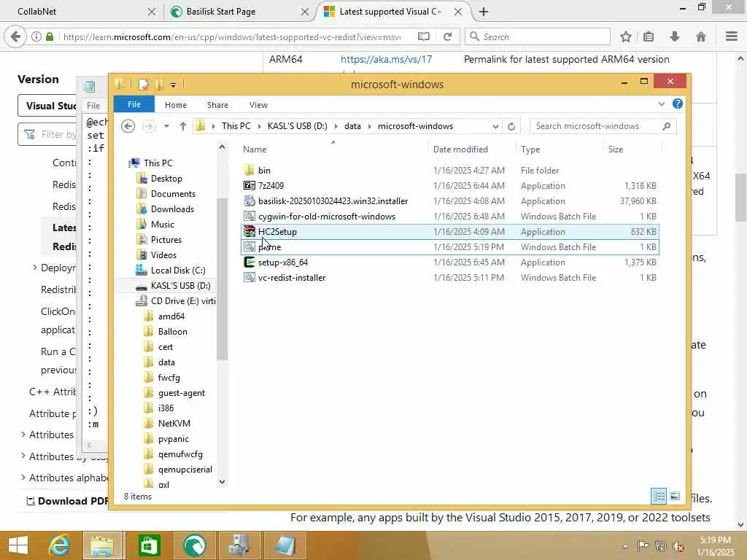Select the guest-agent folder in tree
The height and width of the screenshot is (560, 747).
tap(182, 393)
